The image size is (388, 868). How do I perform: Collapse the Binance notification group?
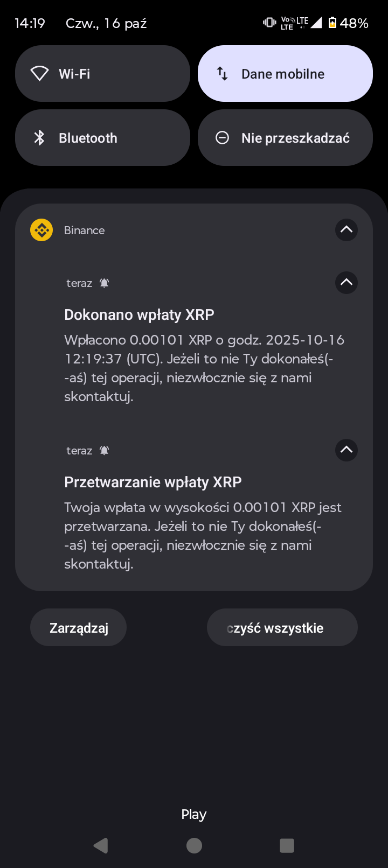[x=347, y=230]
